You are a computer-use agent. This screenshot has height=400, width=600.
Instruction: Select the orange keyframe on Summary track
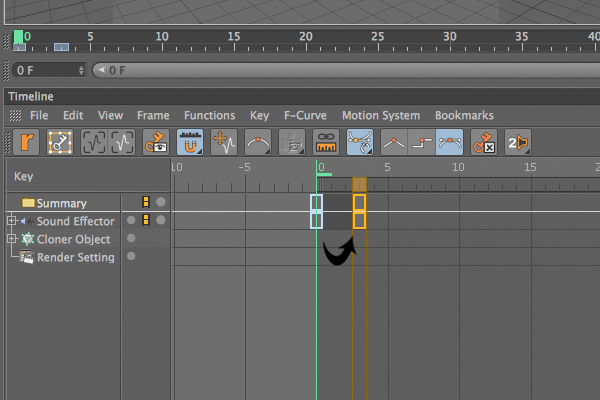(x=359, y=202)
